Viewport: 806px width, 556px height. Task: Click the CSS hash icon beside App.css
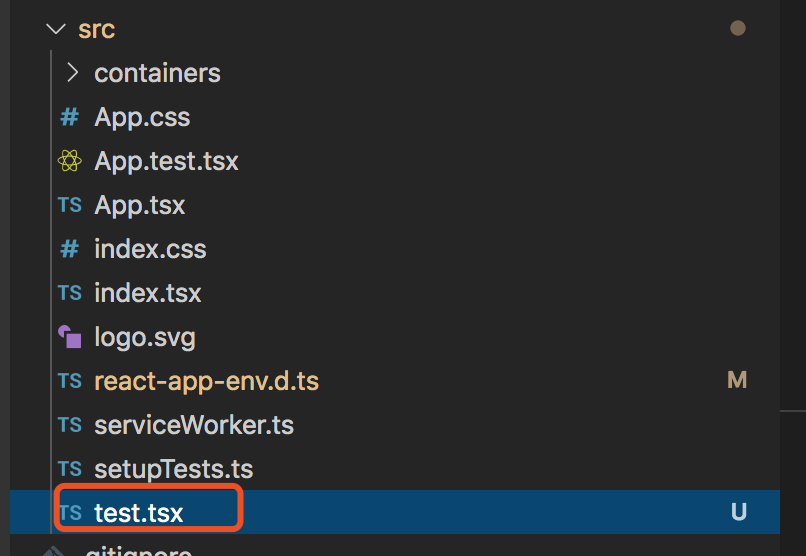(x=69, y=117)
